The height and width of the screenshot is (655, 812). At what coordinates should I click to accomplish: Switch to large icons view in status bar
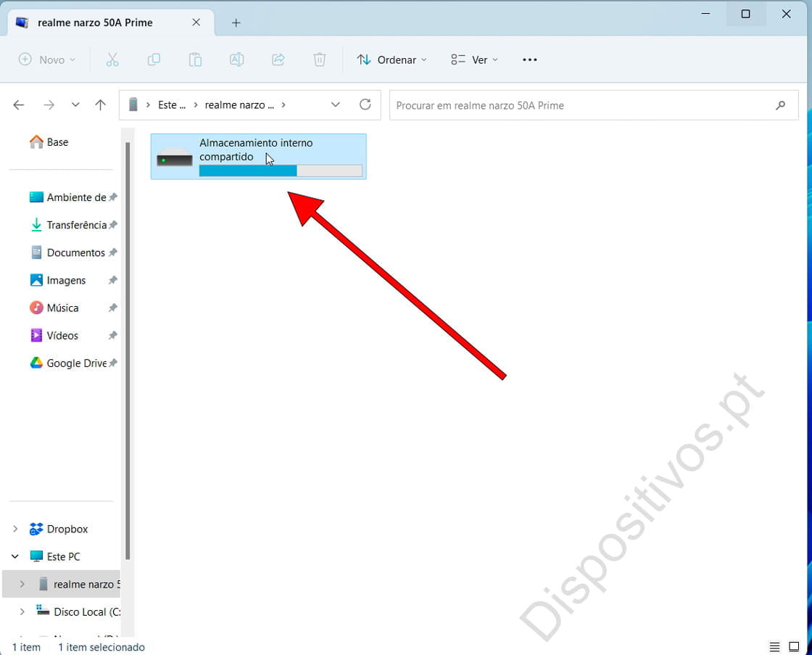point(794,647)
